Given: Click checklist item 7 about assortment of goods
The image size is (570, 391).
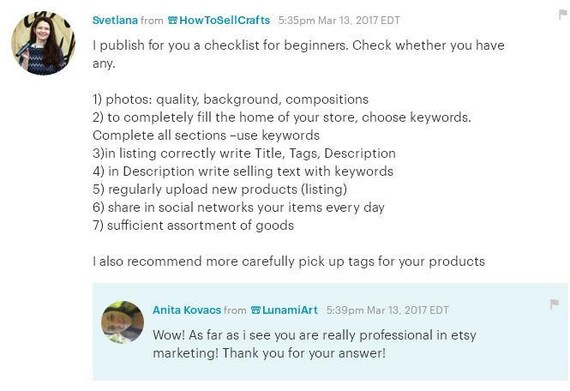Looking at the screenshot, I should click(x=193, y=225).
